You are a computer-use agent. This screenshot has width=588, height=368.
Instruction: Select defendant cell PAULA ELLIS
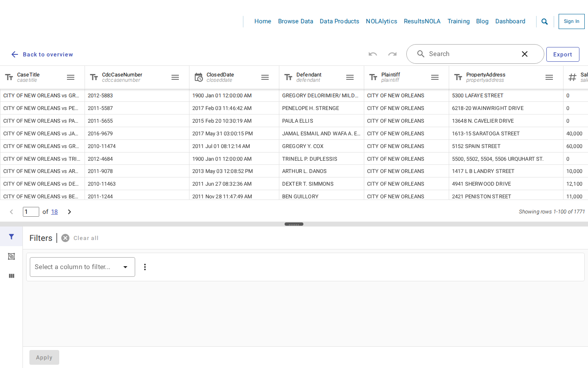tap(321, 121)
